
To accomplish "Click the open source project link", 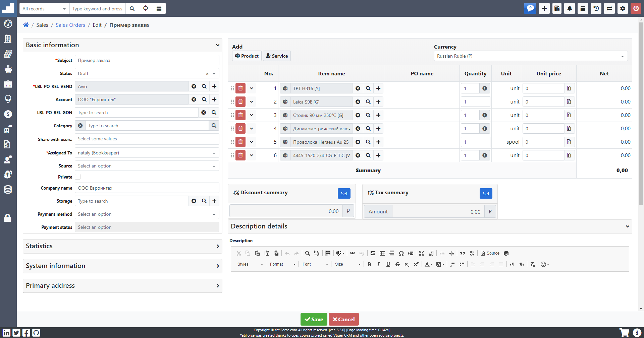I will point(307,335).
